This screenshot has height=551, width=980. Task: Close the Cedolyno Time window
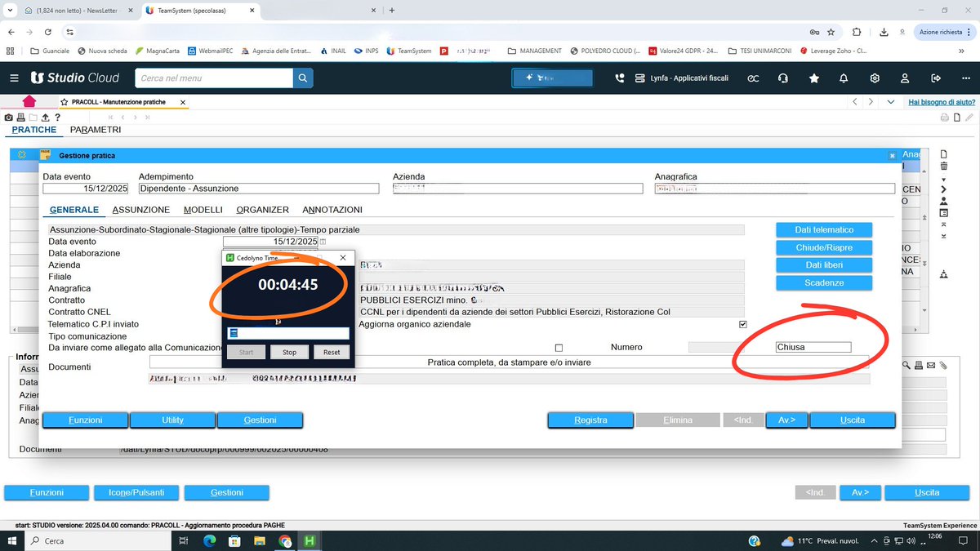coord(343,257)
